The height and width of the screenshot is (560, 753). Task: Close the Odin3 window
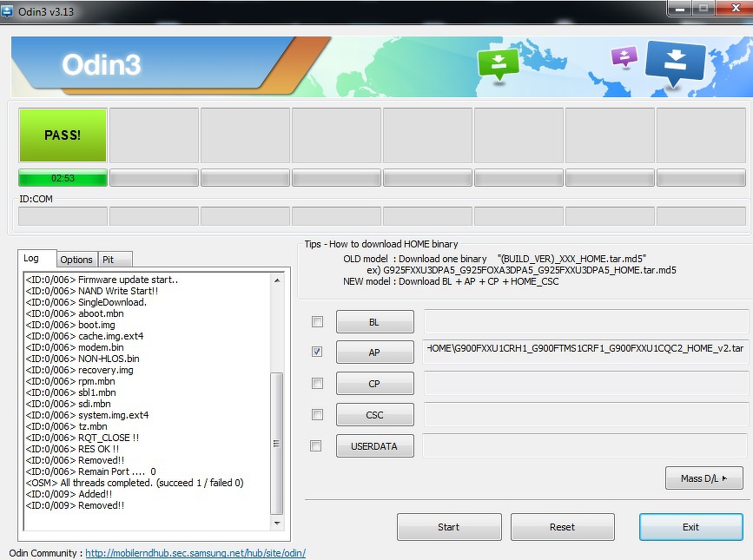(x=735, y=8)
